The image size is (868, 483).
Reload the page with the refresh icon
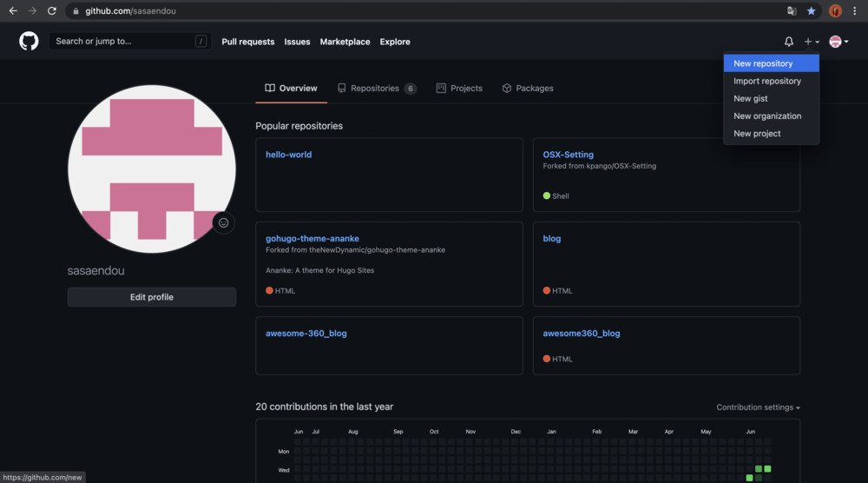click(51, 10)
